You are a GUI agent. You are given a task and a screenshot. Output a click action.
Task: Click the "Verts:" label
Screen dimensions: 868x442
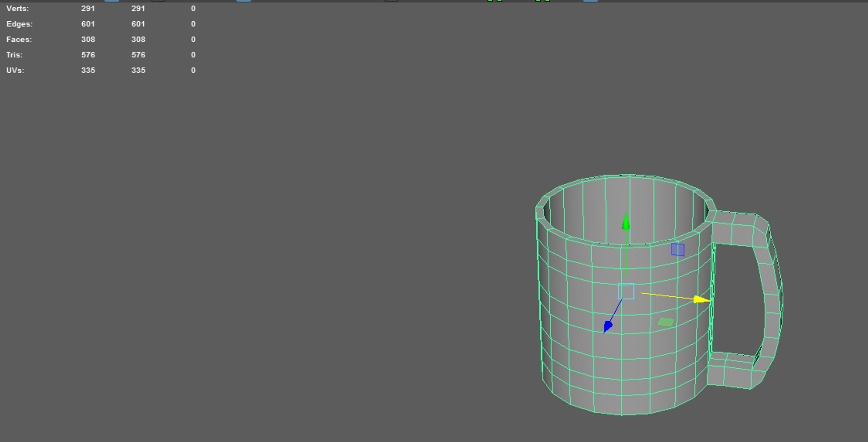pyautogui.click(x=18, y=9)
